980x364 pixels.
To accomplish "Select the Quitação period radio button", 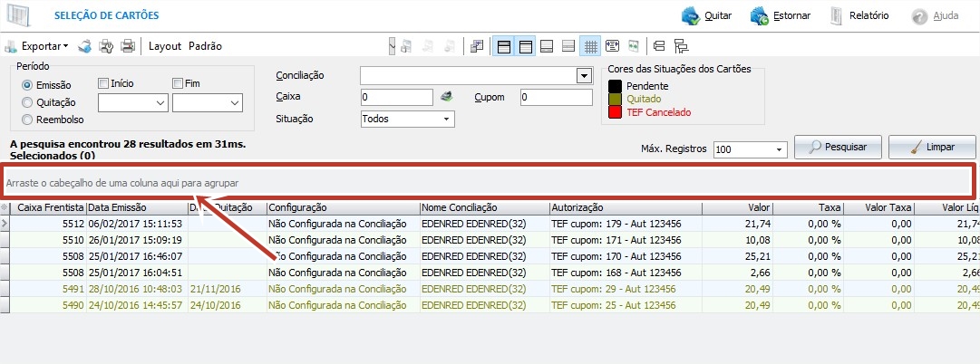I will pyautogui.click(x=27, y=102).
